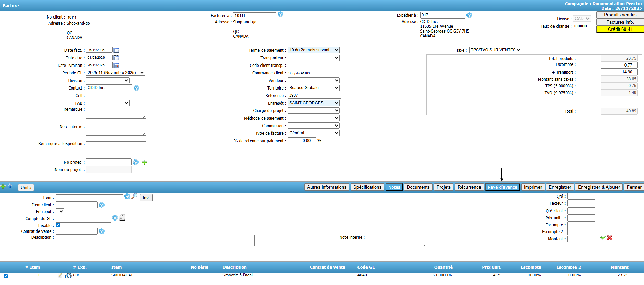Open calendar picker for Date due
Image resolution: width=644 pixels, height=285 pixels.
point(116,58)
